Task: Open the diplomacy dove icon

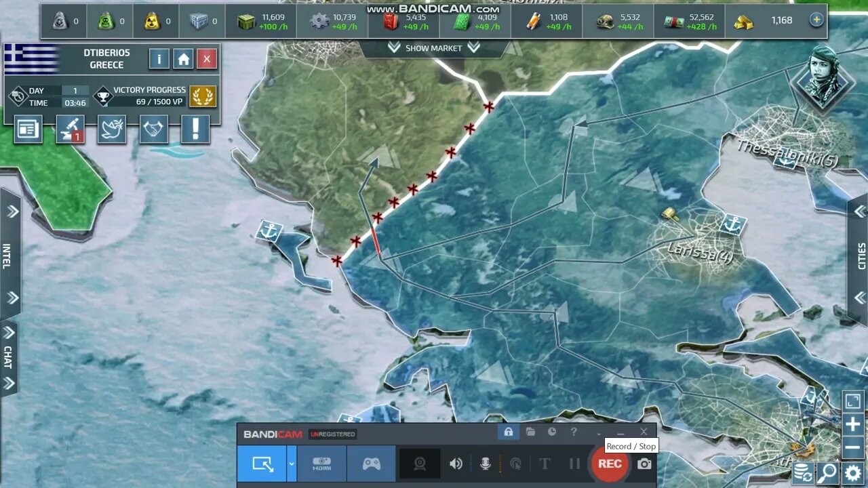Action: [x=112, y=129]
